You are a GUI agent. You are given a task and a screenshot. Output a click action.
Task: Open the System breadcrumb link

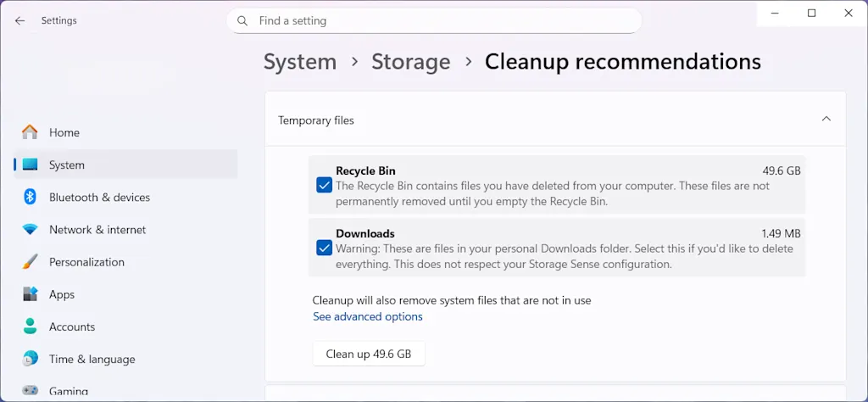click(x=299, y=62)
